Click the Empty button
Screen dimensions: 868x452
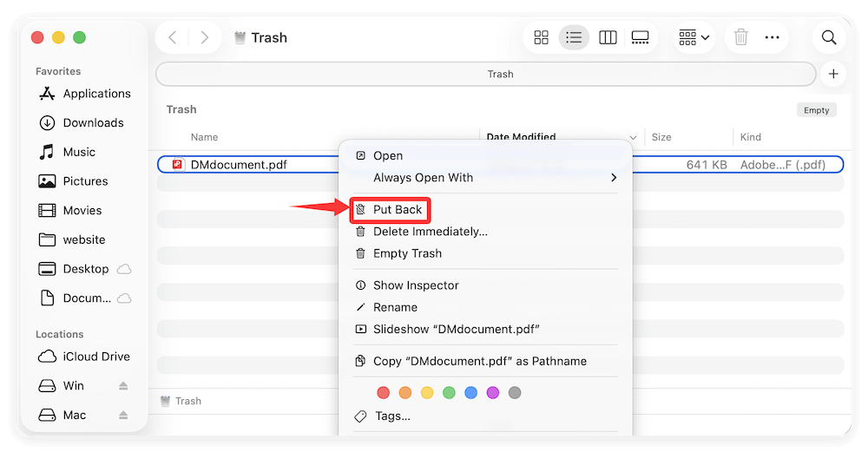(817, 110)
